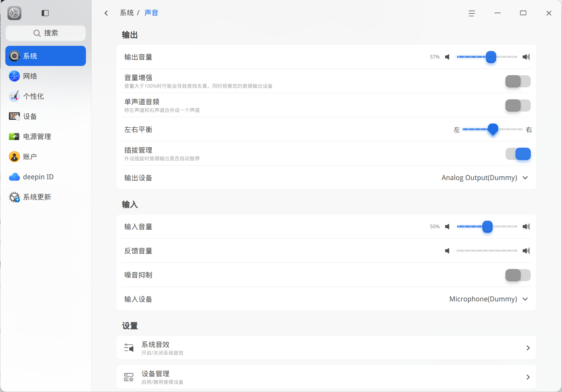Open the hamburger main menu icon
Image resolution: width=562 pixels, height=392 pixels.
click(472, 13)
